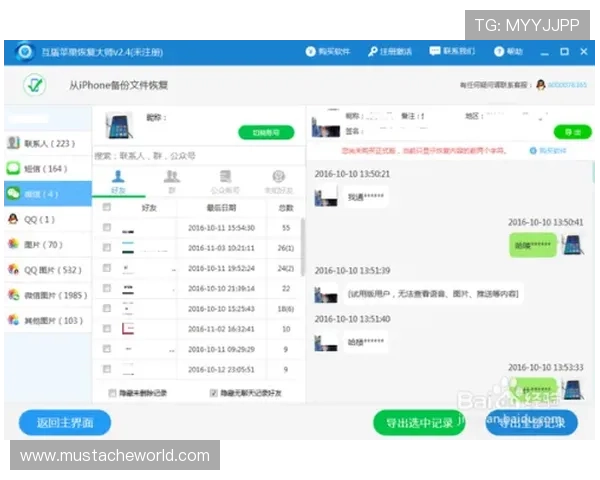Click the account avatar thumbnail above the search field
This screenshot has height=480, width=600.
[x=119, y=125]
